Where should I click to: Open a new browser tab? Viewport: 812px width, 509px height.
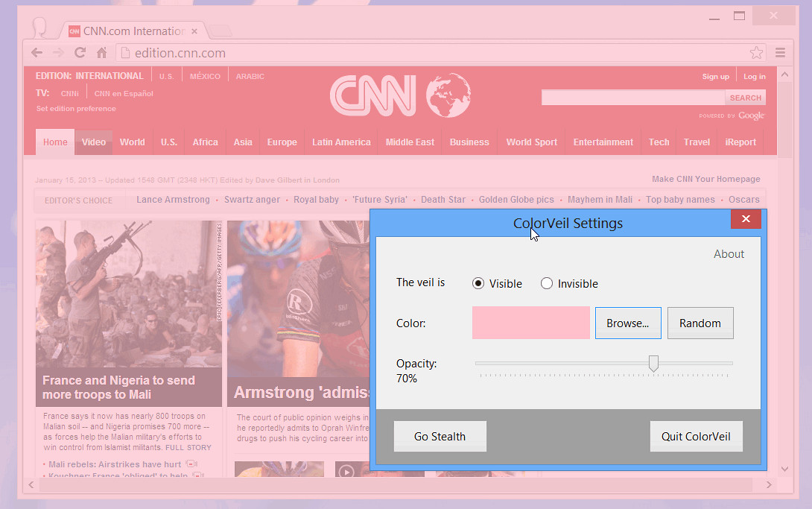point(222,31)
